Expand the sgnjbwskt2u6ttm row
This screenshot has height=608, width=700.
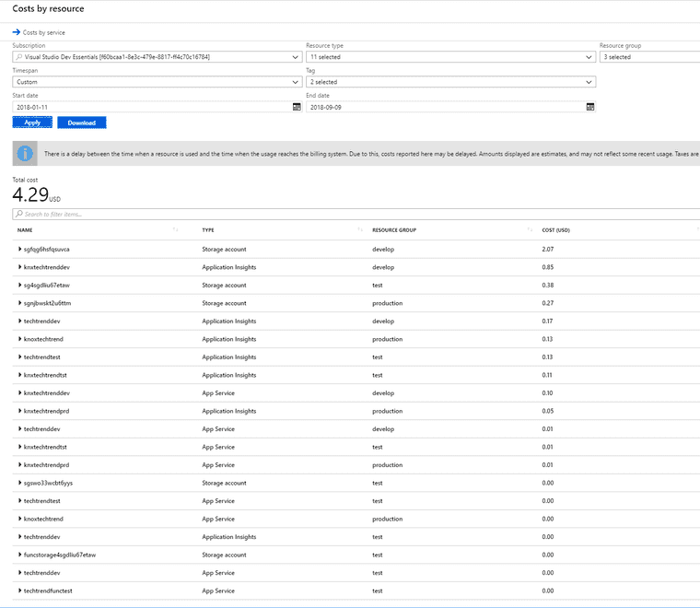point(19,303)
